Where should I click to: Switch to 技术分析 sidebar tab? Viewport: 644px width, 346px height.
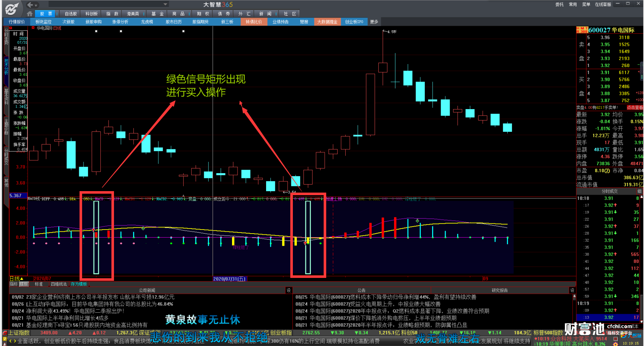6,66
